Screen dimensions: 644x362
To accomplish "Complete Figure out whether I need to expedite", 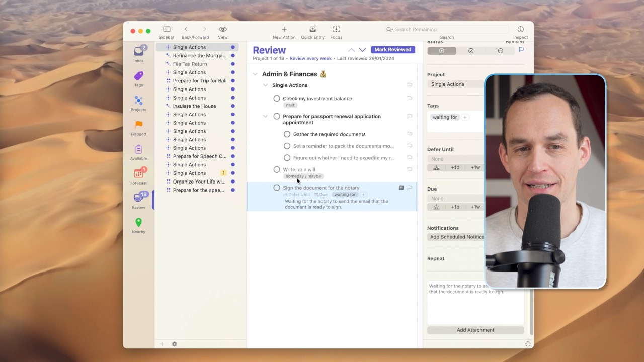I will click(287, 158).
